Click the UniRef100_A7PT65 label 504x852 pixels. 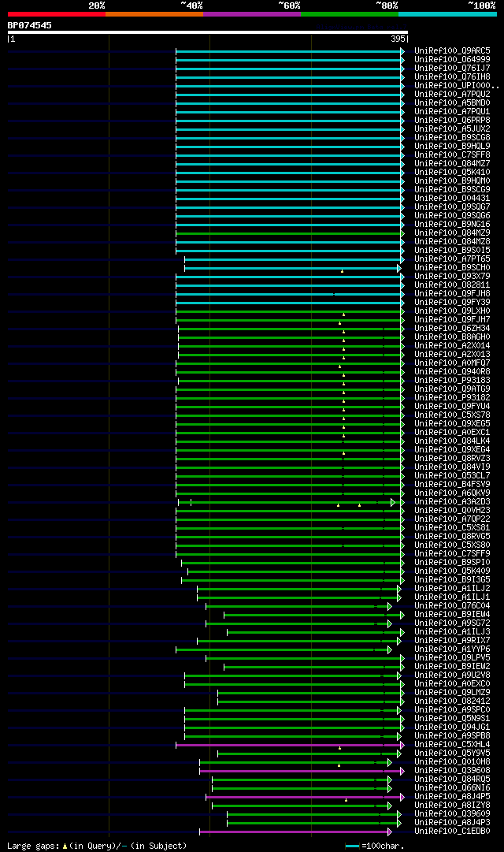(452, 259)
